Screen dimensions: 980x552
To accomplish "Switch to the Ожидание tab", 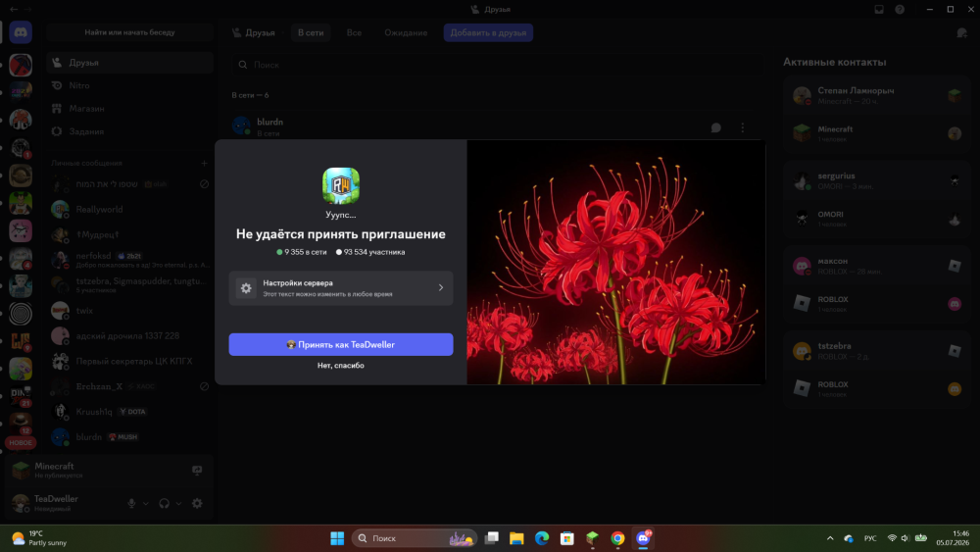I will (406, 32).
